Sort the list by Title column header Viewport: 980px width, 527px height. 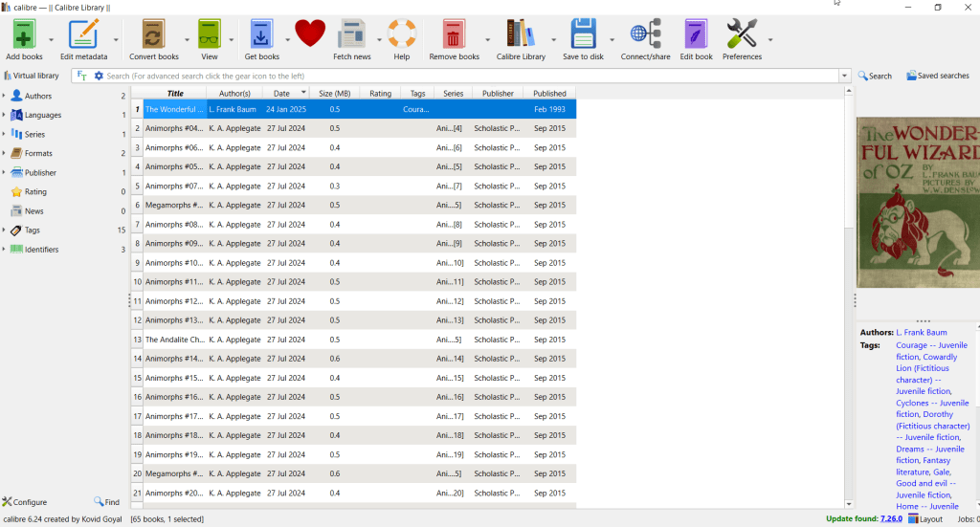175,93
